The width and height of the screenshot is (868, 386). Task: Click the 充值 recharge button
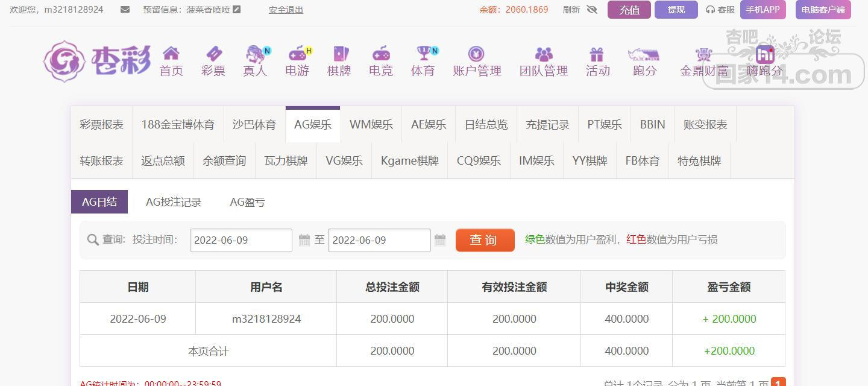[629, 10]
